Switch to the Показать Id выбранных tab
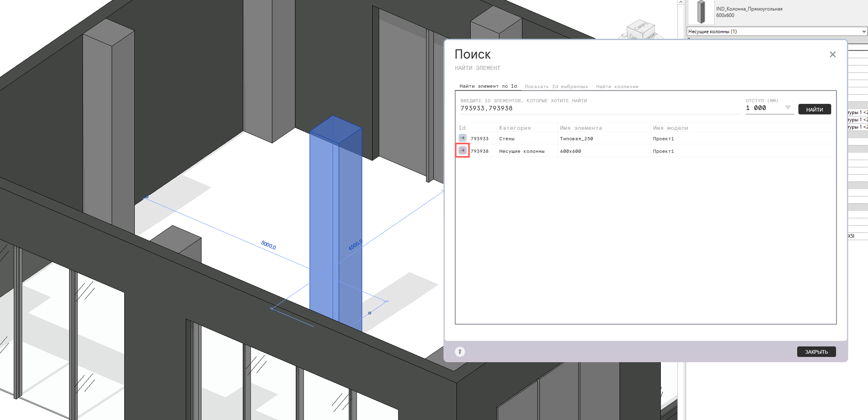 point(556,87)
